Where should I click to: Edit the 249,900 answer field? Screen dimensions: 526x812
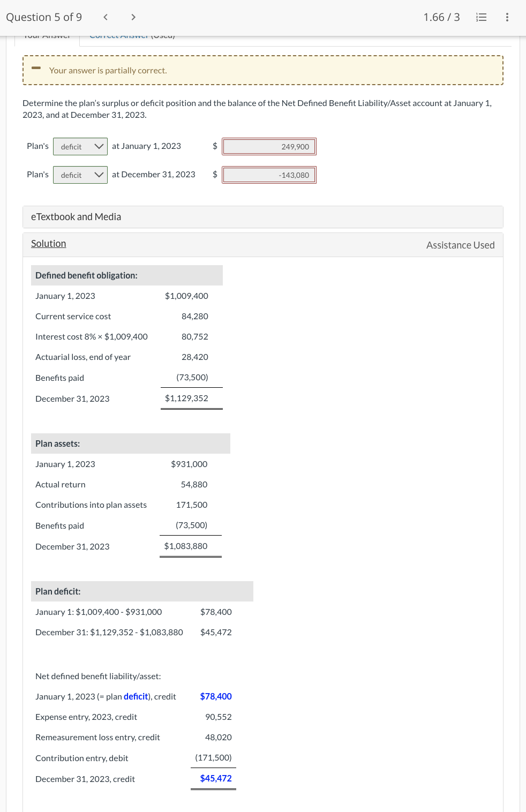point(269,146)
